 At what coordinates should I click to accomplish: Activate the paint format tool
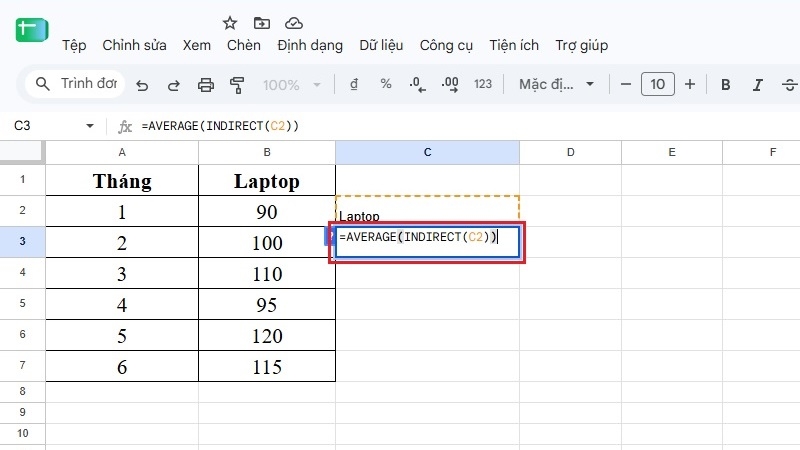point(237,85)
